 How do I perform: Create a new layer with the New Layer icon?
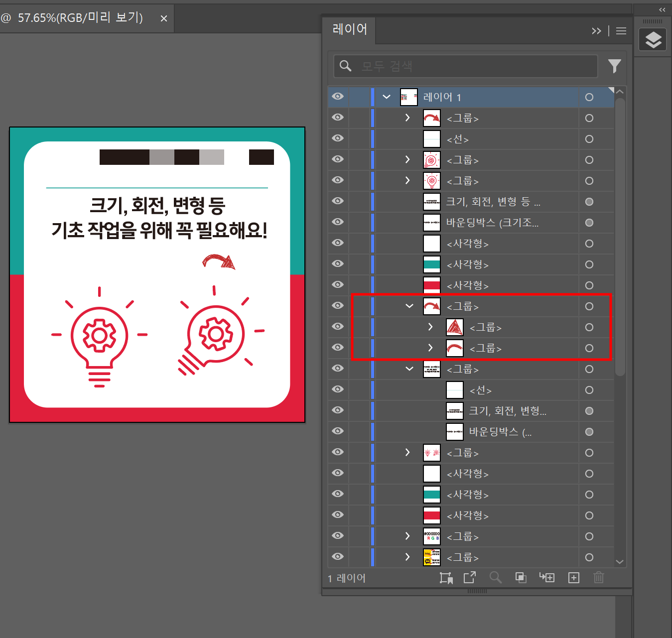coord(573,578)
